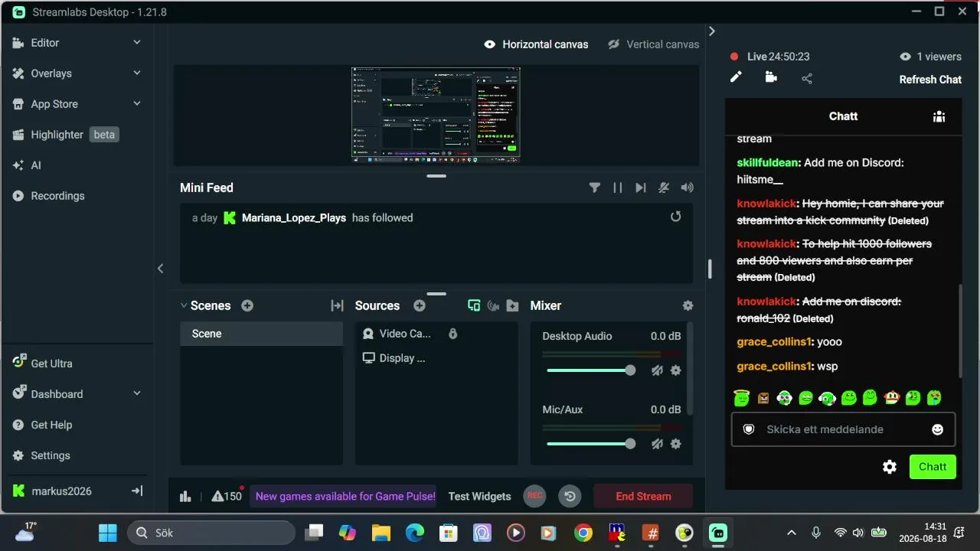Open scene transitions icon in Scenes header
The height and width of the screenshot is (551, 980).
click(337, 305)
